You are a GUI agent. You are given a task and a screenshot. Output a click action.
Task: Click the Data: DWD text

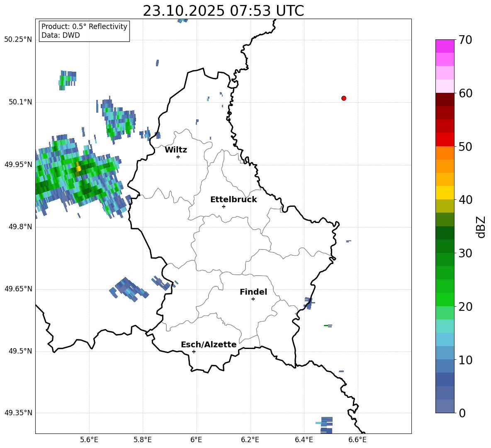61,35
